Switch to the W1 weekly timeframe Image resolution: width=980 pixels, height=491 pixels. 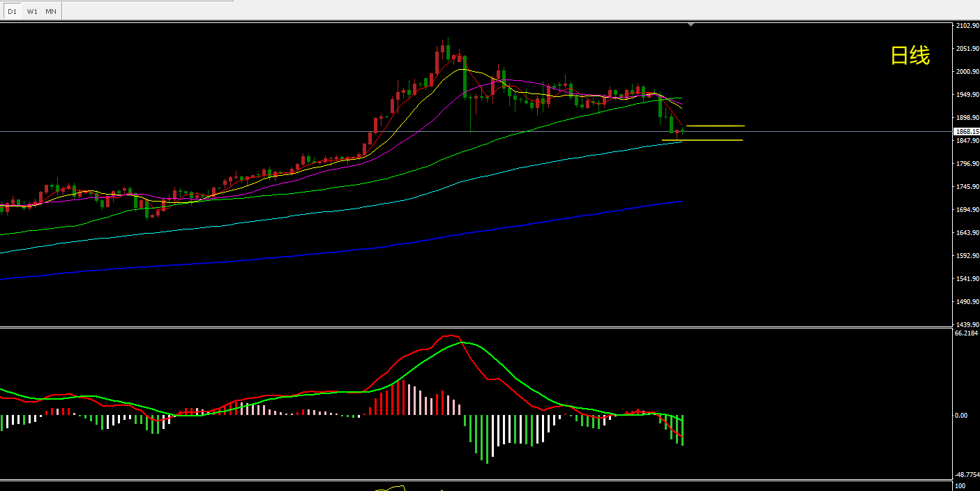click(32, 11)
